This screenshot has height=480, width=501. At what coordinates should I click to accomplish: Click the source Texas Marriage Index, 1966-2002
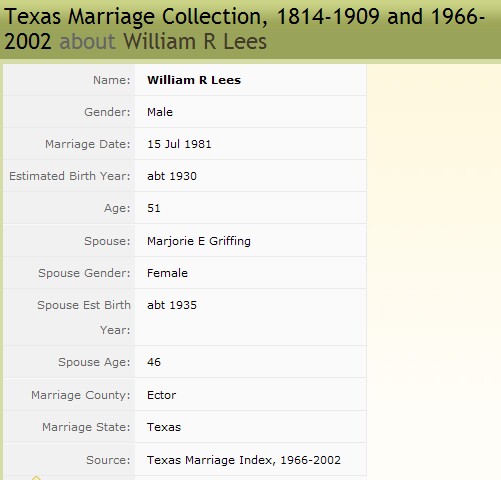[244, 460]
